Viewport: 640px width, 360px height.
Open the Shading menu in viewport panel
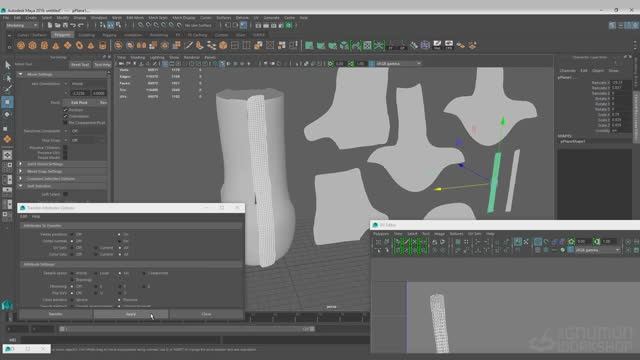point(138,58)
